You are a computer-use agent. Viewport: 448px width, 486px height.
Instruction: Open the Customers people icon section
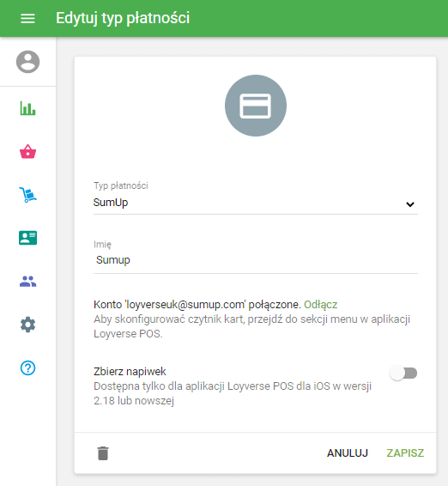click(x=27, y=282)
